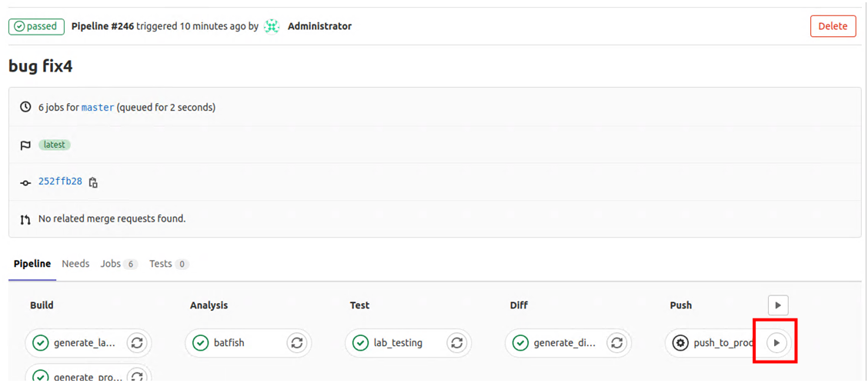This screenshot has width=868, height=383.
Task: Retry the lab_testing job
Action: click(457, 343)
